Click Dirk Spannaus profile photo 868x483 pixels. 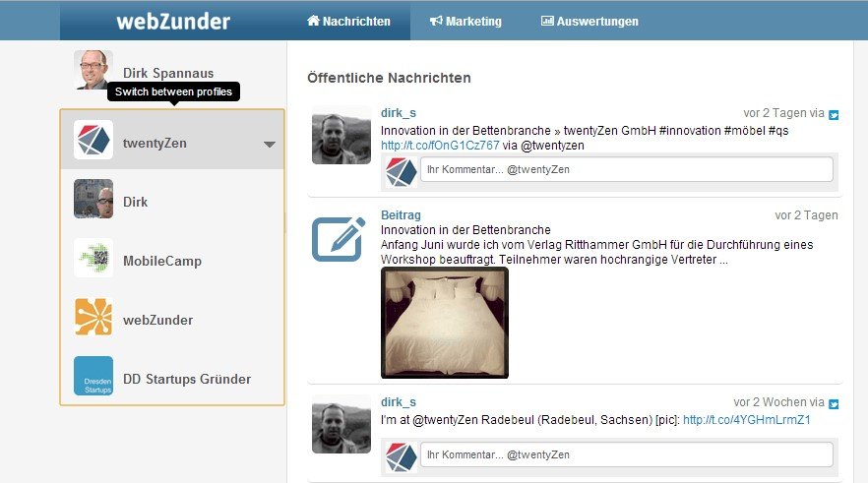pos(93,70)
